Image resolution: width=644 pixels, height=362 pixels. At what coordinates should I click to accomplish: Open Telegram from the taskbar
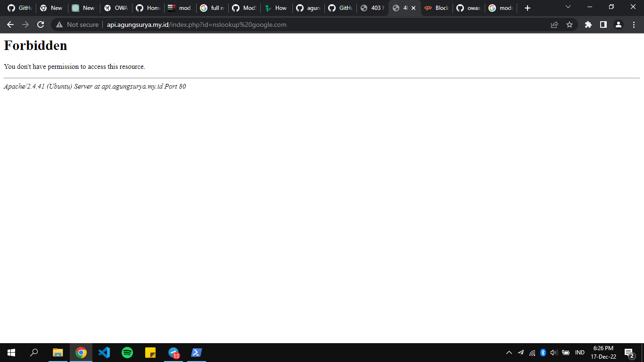click(174, 353)
